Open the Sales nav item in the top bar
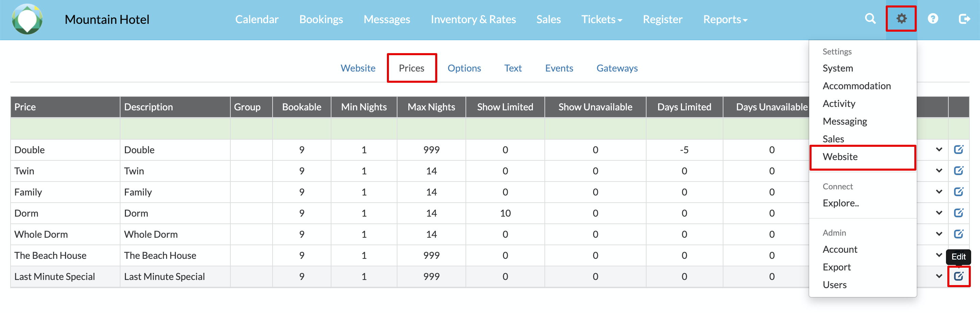This screenshot has height=313, width=980. (x=548, y=19)
